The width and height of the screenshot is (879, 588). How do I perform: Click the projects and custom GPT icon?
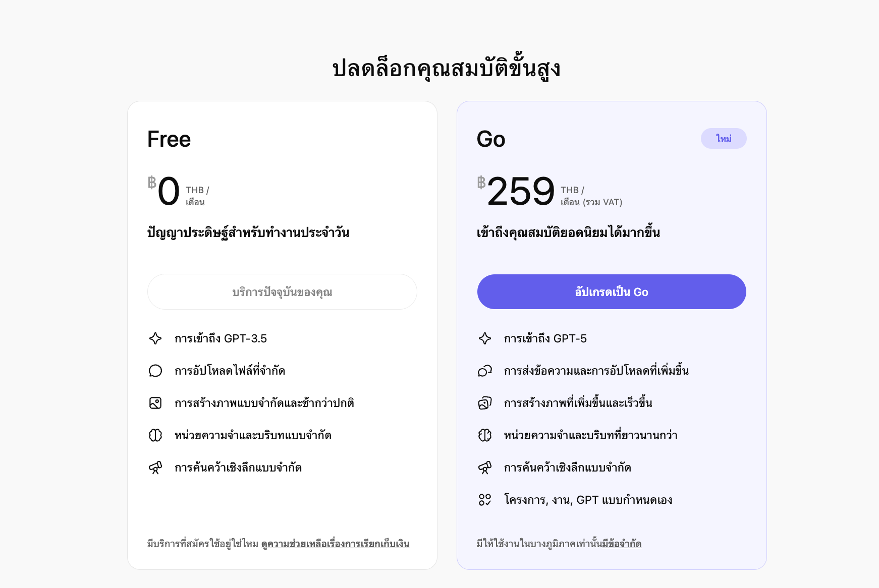pos(485,500)
